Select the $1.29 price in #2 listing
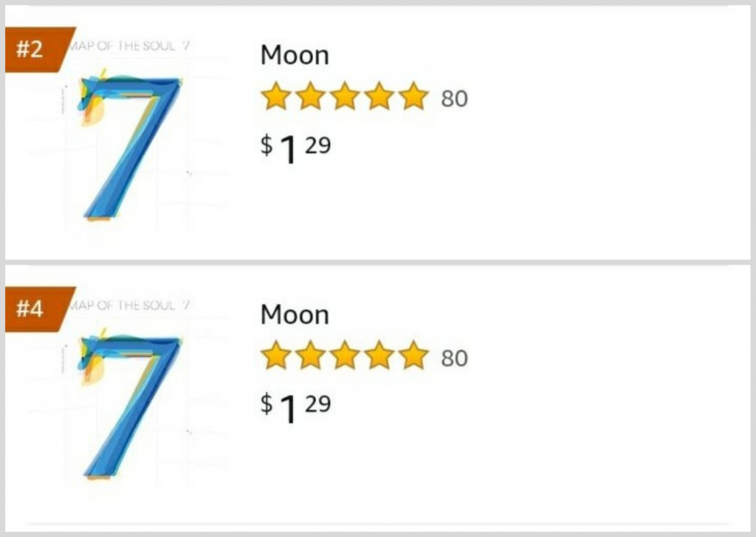 coord(295,147)
